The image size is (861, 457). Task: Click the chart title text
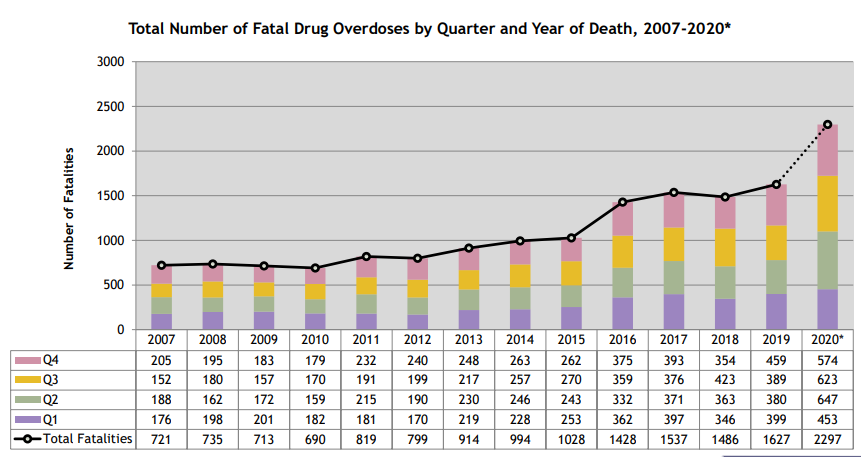click(430, 27)
